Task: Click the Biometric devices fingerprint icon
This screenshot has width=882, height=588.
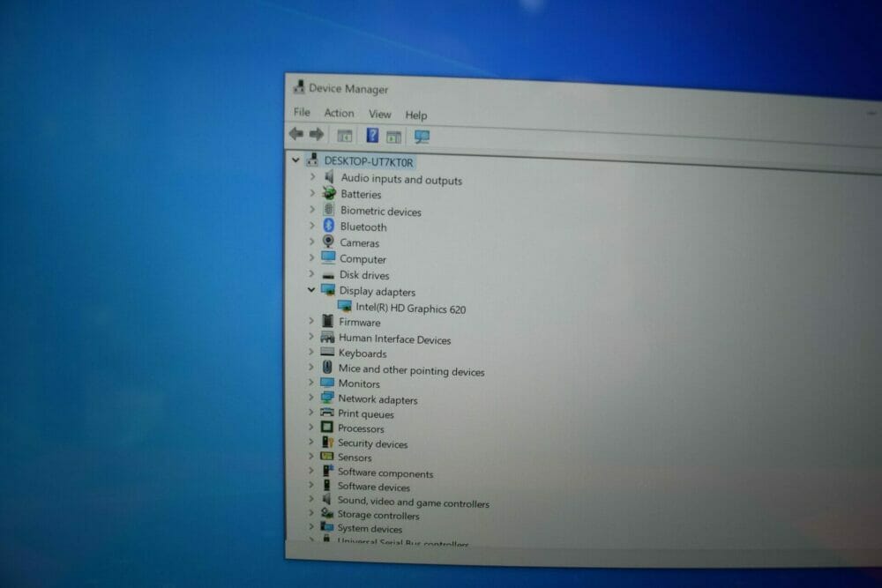Action: (x=329, y=210)
